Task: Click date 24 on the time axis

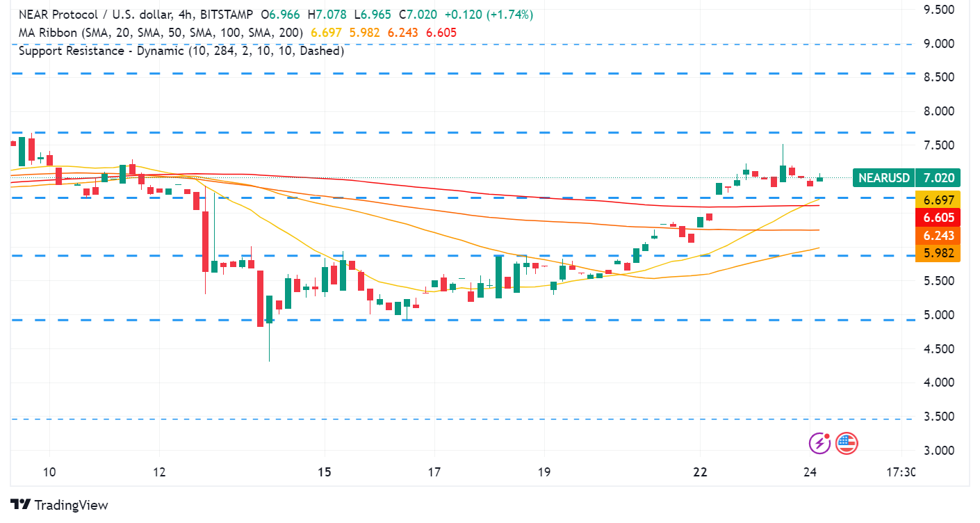Action: (810, 472)
